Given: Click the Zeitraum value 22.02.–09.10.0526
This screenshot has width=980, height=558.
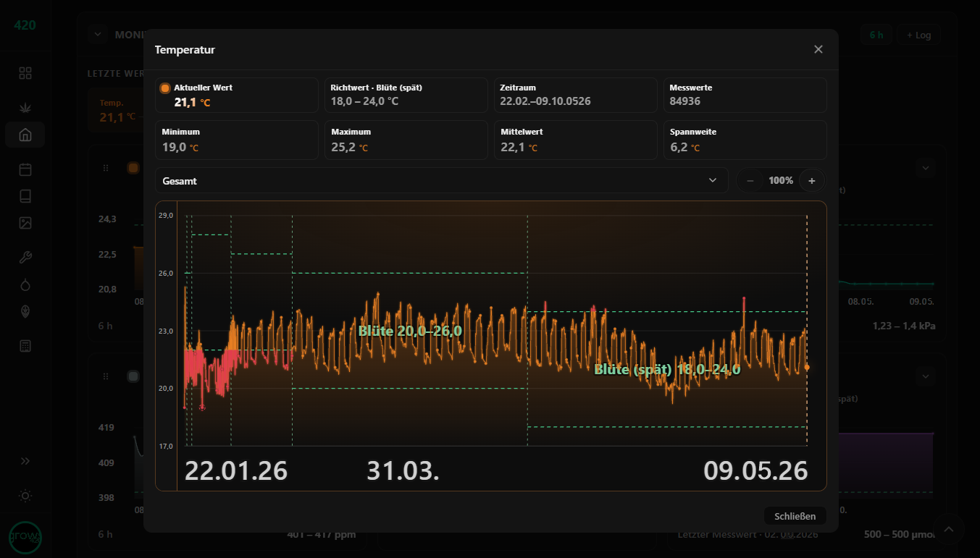Looking at the screenshot, I should (545, 101).
